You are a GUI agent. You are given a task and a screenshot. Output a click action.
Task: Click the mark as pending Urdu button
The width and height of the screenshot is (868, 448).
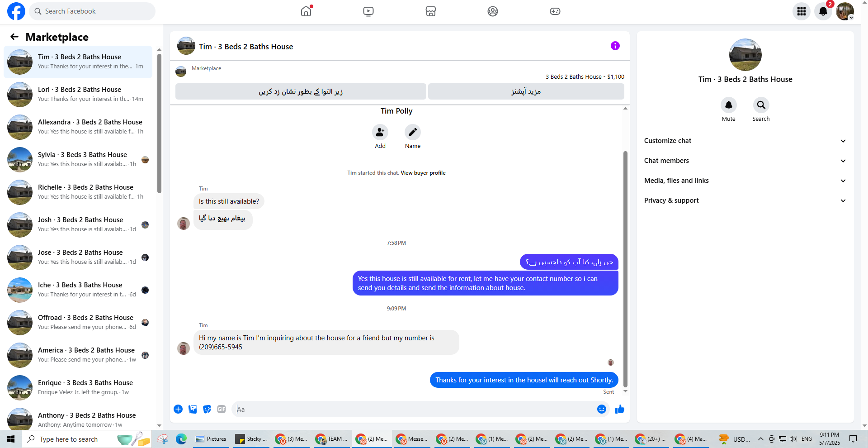(x=301, y=91)
